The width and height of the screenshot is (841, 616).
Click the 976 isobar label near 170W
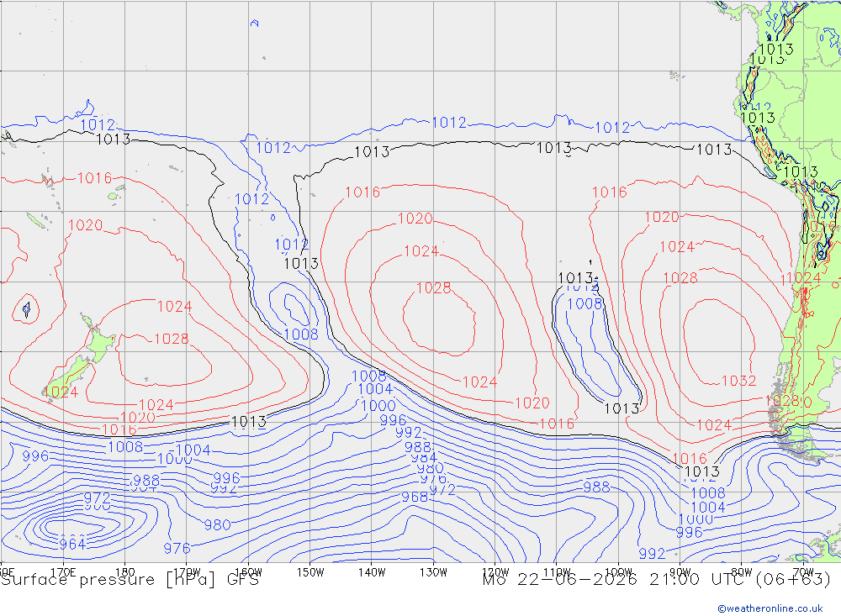(177, 549)
